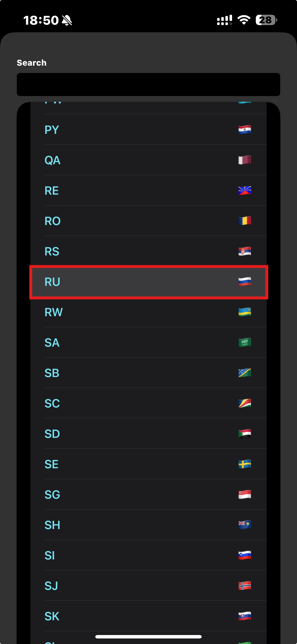This screenshot has width=297, height=644.
Task: Click the empty Search input field
Action: (148, 85)
